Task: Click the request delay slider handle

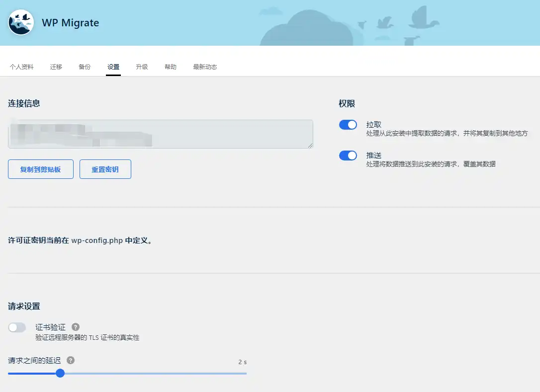Action: (60, 373)
